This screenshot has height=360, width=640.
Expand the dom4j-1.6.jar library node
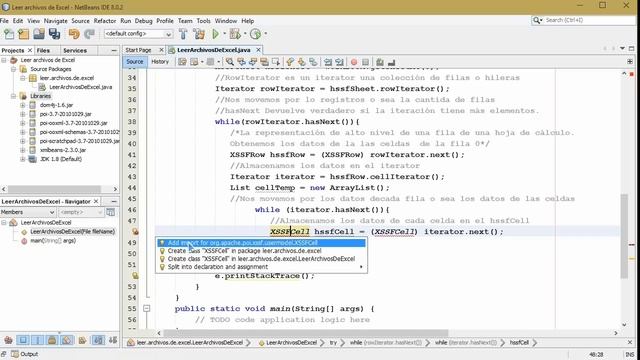pos(23,105)
